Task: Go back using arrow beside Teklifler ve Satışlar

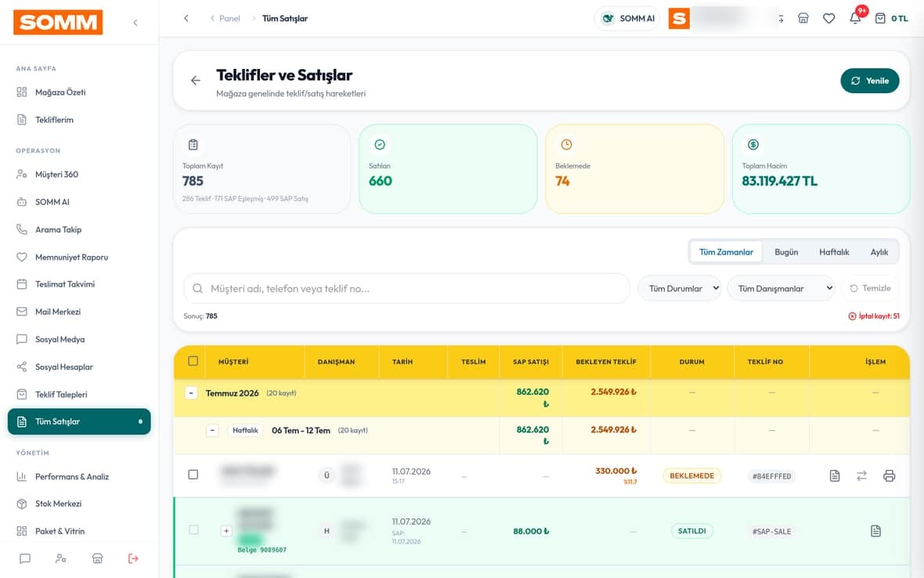Action: coord(196,81)
